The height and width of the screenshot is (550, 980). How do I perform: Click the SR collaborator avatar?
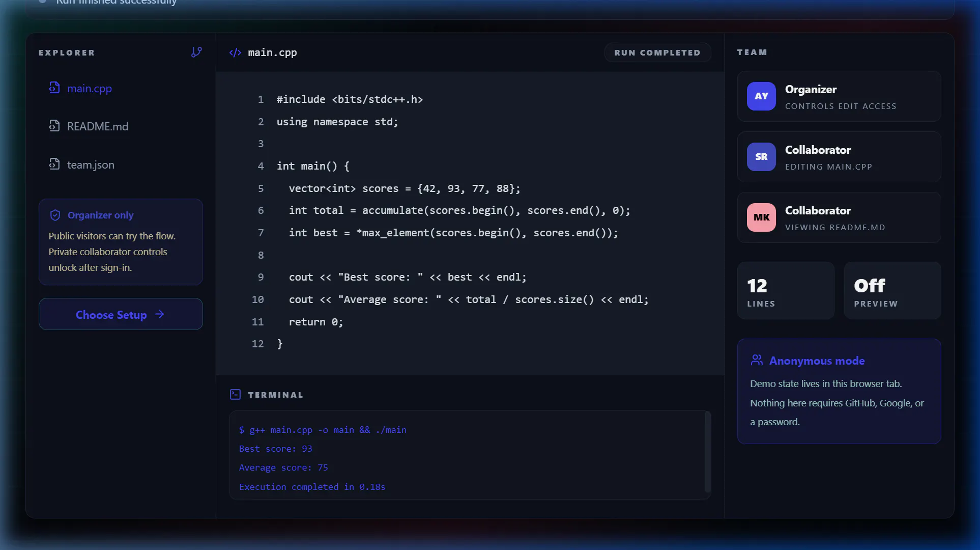pos(761,157)
